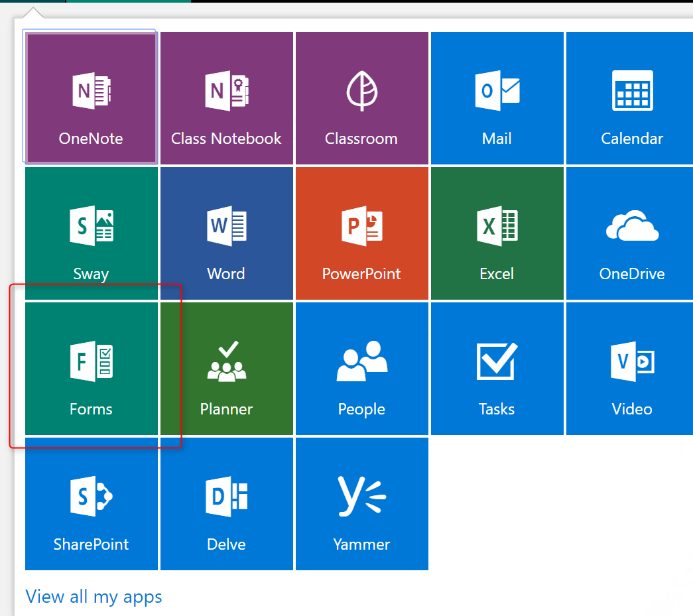693x616 pixels.
Task: Open the Excel app tile
Action: pyautogui.click(x=497, y=233)
